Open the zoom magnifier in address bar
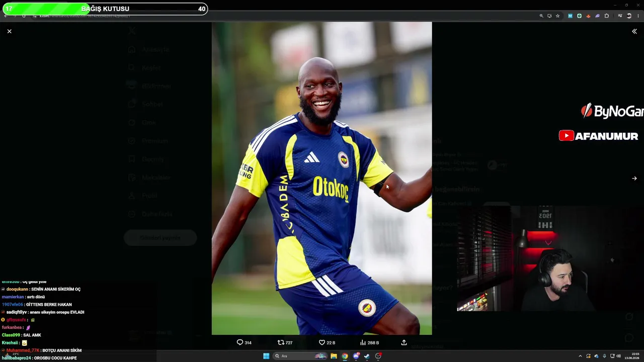The image size is (644, 362). coord(541,16)
